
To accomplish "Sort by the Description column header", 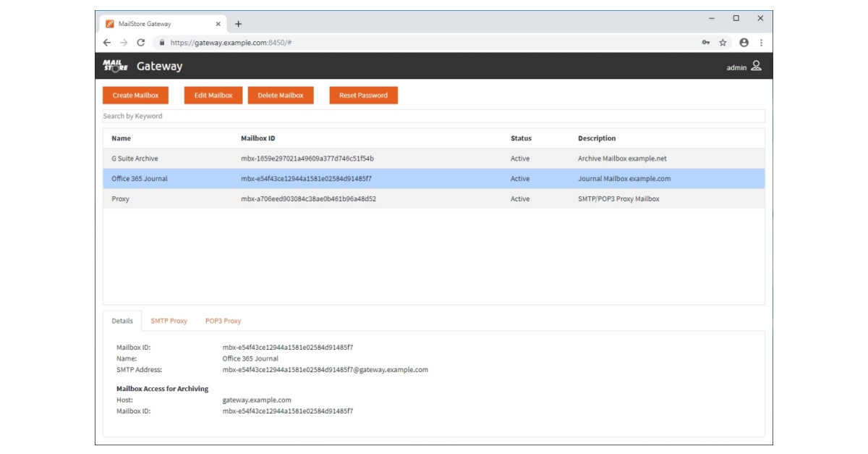I will click(x=597, y=138).
